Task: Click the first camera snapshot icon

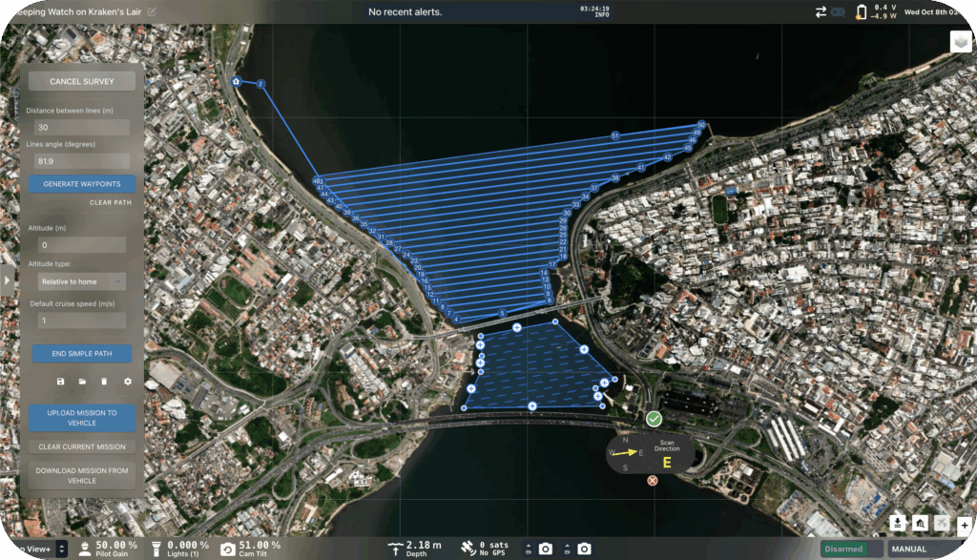Action: [545, 549]
